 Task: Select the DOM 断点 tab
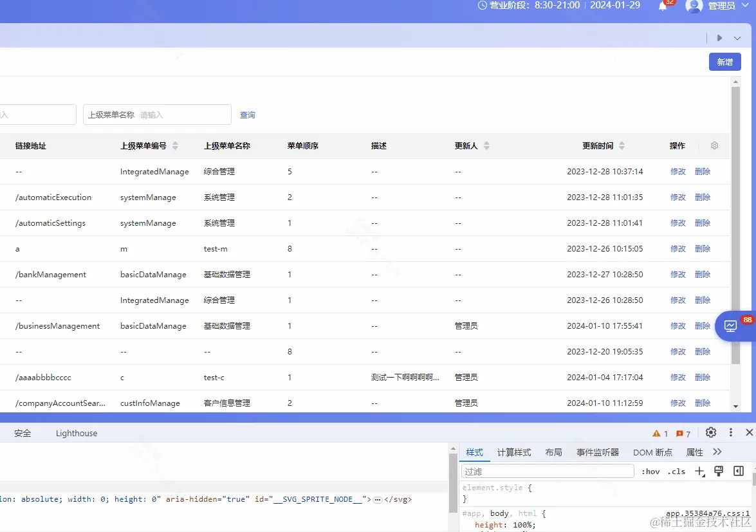click(652, 452)
